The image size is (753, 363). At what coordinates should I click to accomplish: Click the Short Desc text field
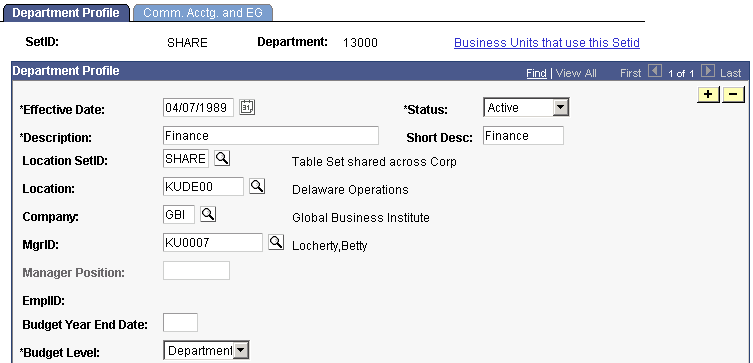523,135
